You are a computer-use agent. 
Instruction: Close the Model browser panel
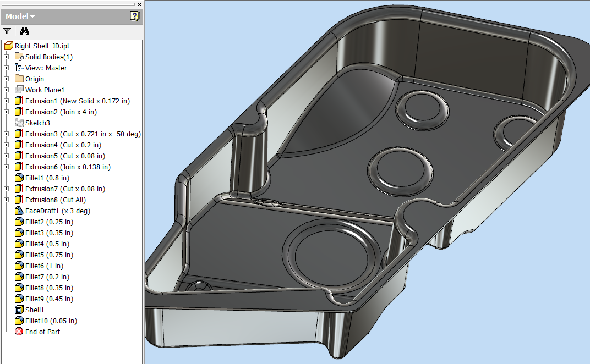[x=139, y=4]
